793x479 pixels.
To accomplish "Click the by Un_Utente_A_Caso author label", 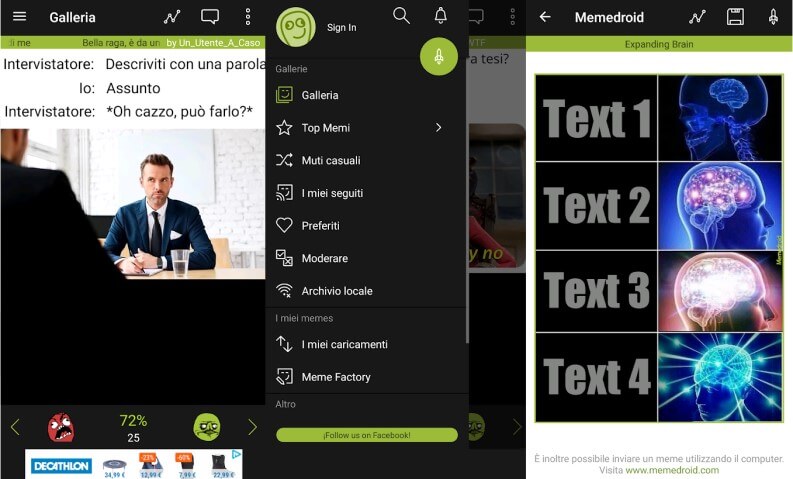I will click(213, 42).
